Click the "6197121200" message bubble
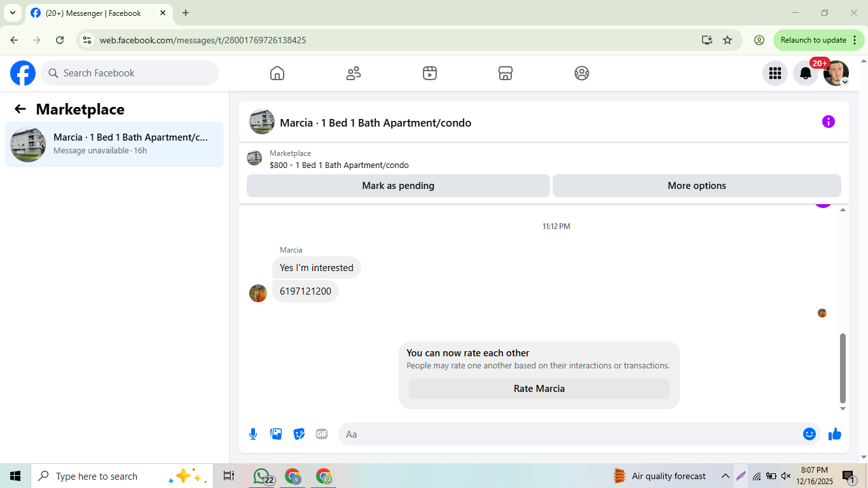868x488 pixels. coord(305,291)
